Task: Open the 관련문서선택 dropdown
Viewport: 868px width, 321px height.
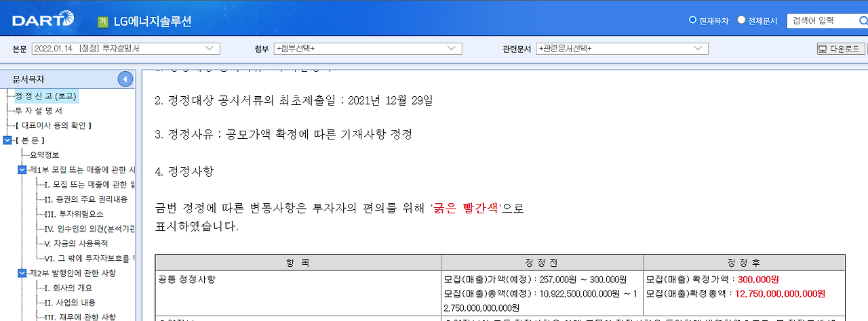Action: pyautogui.click(x=622, y=49)
